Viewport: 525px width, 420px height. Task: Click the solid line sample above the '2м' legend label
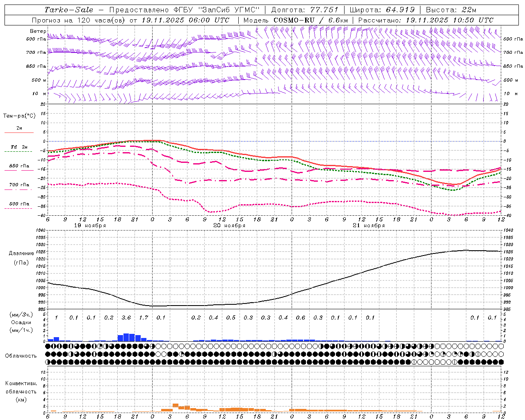(x=19, y=133)
